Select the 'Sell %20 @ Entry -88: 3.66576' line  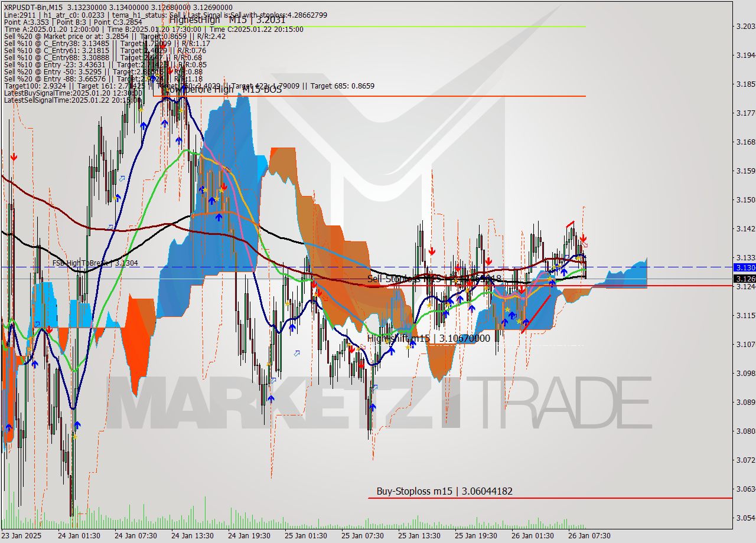[x=103, y=78]
